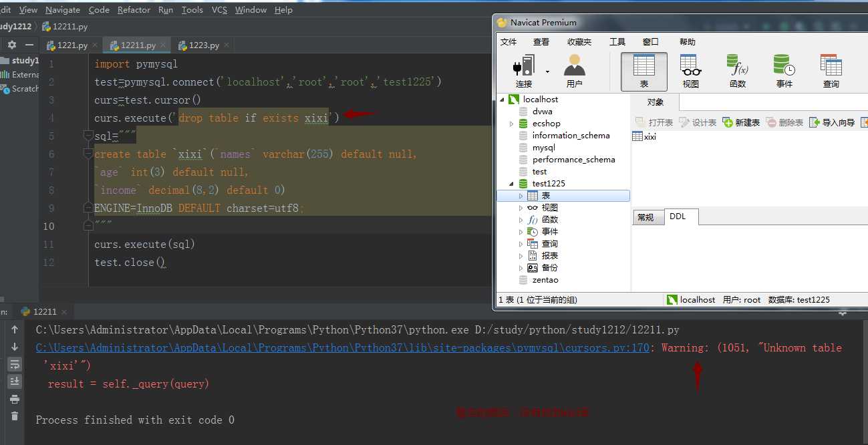Open PyCharm Tools menu
Screen dimensions: 868x445
(x=192, y=10)
